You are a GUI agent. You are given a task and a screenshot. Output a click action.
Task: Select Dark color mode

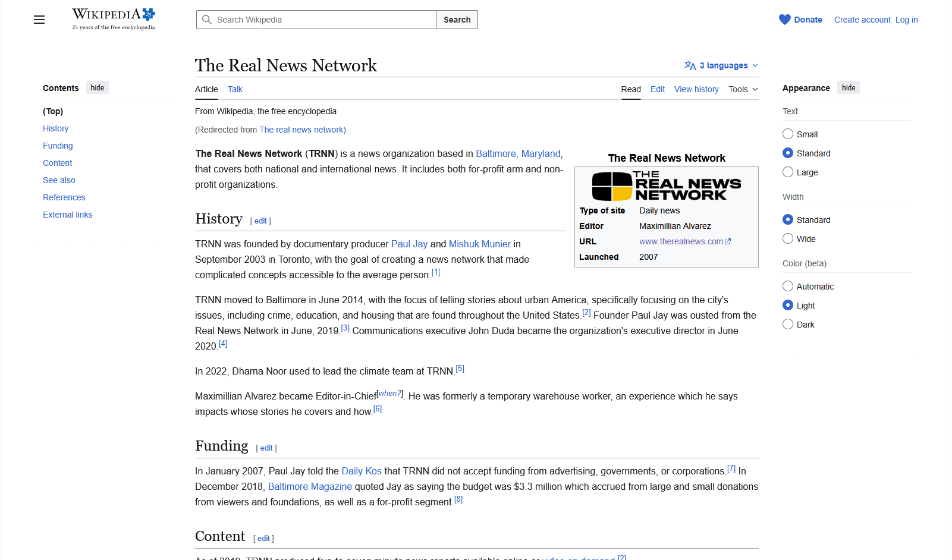(x=788, y=324)
